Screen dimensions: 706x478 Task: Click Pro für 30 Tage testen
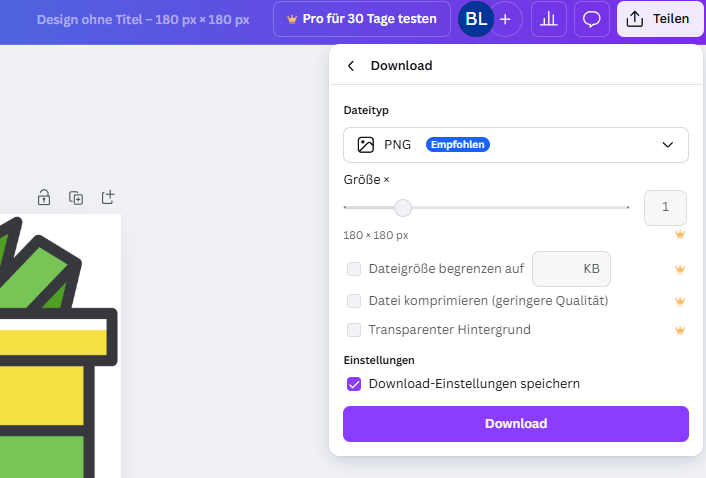[361, 19]
